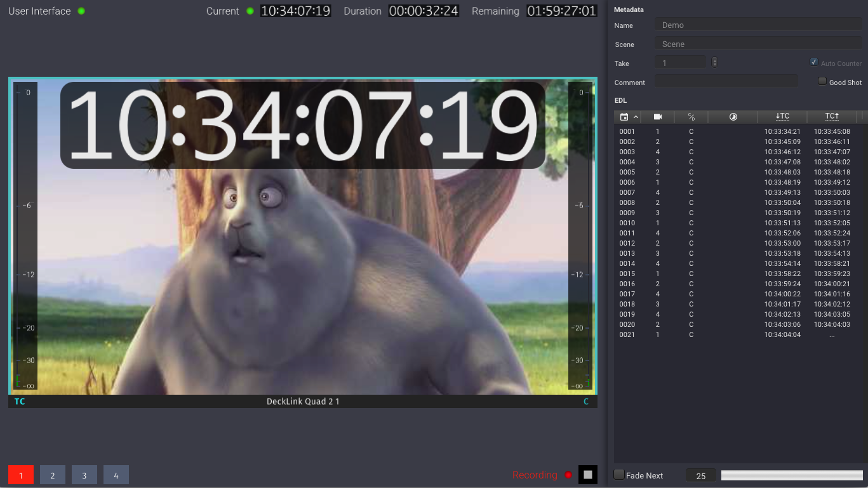Viewport: 868px width, 488px height.
Task: Click the TC in column header
Action: pos(782,117)
